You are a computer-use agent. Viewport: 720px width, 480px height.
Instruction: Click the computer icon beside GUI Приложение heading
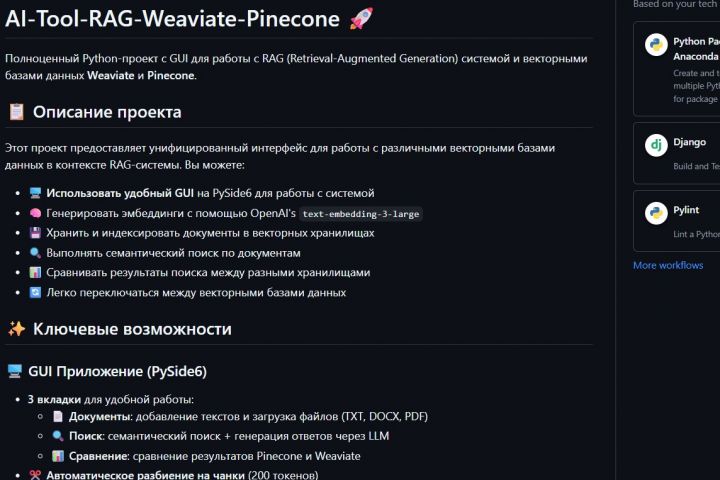[x=15, y=372]
